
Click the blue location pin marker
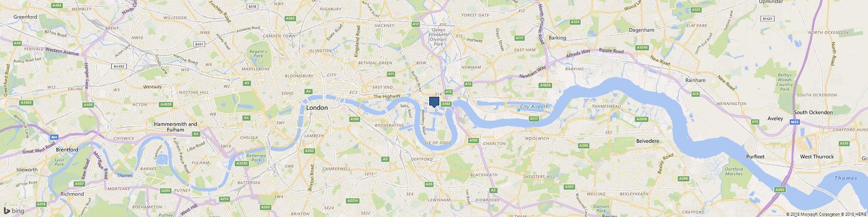(434, 102)
